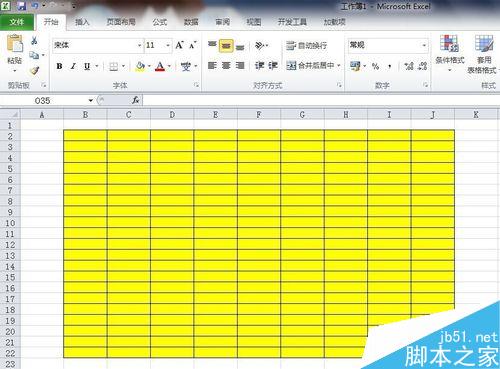Decrease decimal places

[423, 66]
